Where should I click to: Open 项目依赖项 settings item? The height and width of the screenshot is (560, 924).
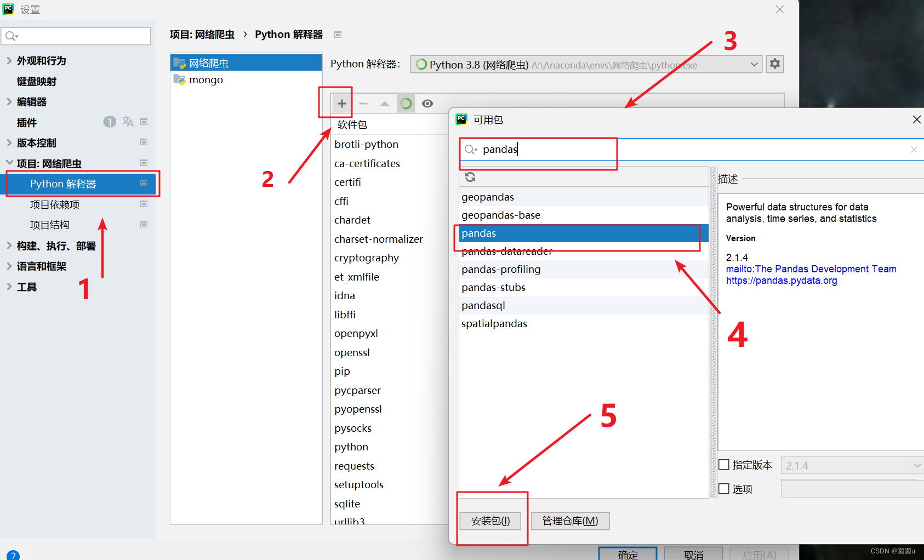55,204
